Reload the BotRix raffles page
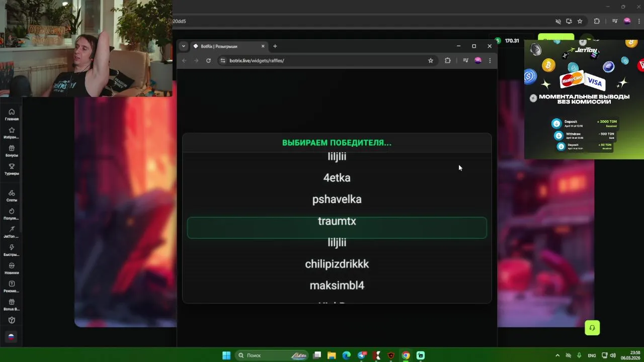This screenshot has width=644, height=362. (x=208, y=60)
